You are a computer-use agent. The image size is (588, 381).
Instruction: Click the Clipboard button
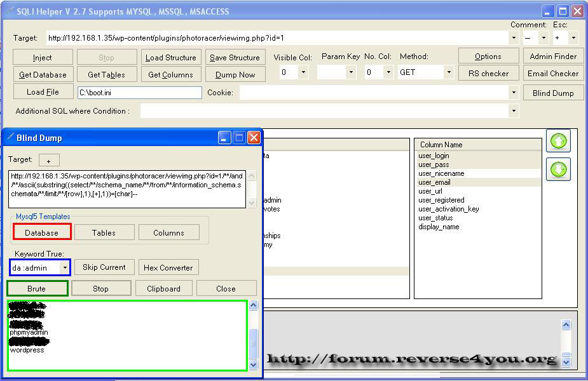click(x=164, y=288)
